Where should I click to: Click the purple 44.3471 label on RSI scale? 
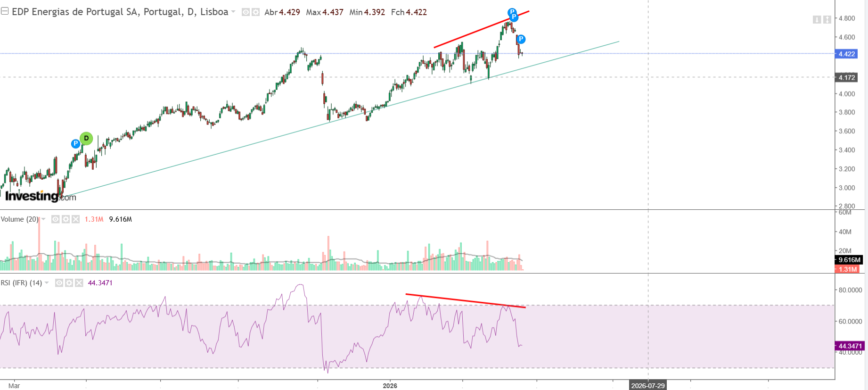tap(850, 346)
